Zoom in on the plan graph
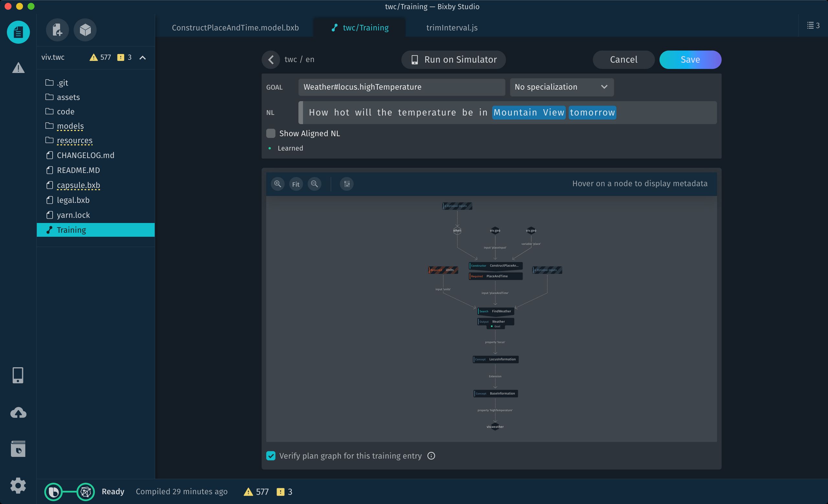 click(278, 184)
